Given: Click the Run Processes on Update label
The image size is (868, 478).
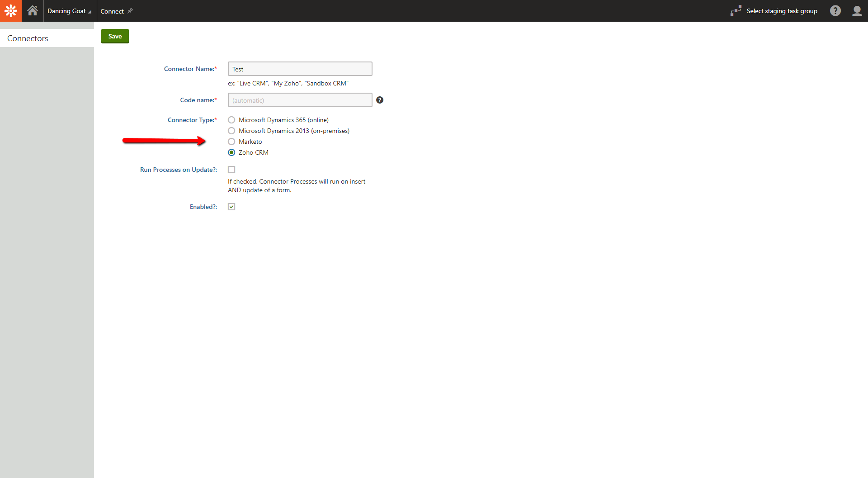Looking at the screenshot, I should pyautogui.click(x=179, y=170).
